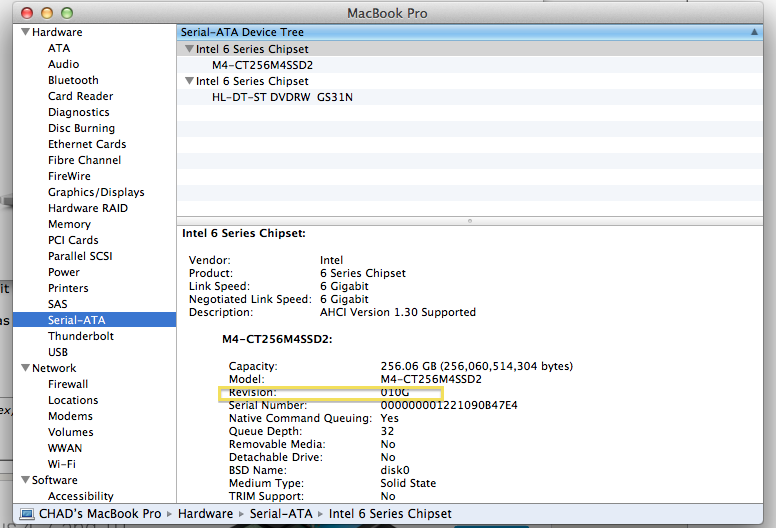
Task: Select Accessibility under Software
Action: pos(81,496)
